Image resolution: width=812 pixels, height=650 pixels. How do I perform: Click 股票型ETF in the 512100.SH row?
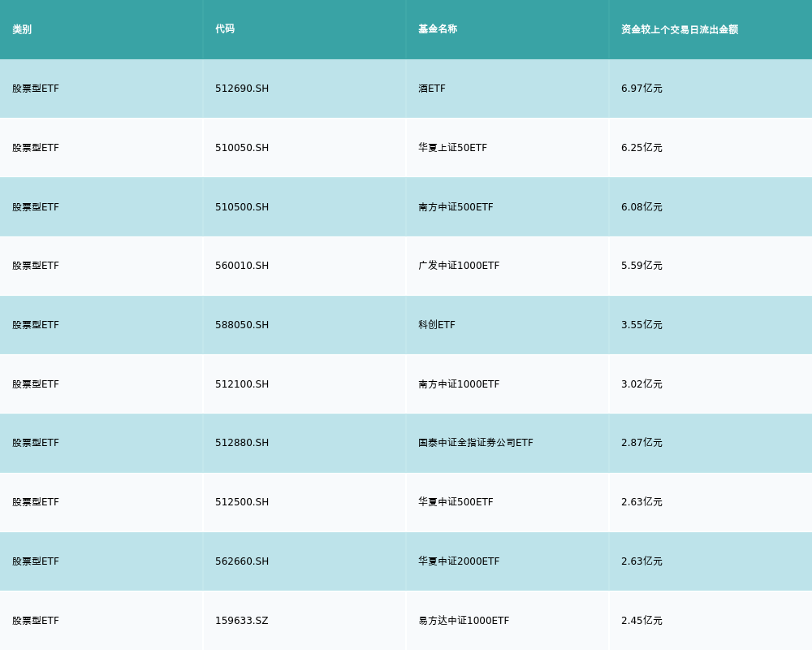point(36,384)
